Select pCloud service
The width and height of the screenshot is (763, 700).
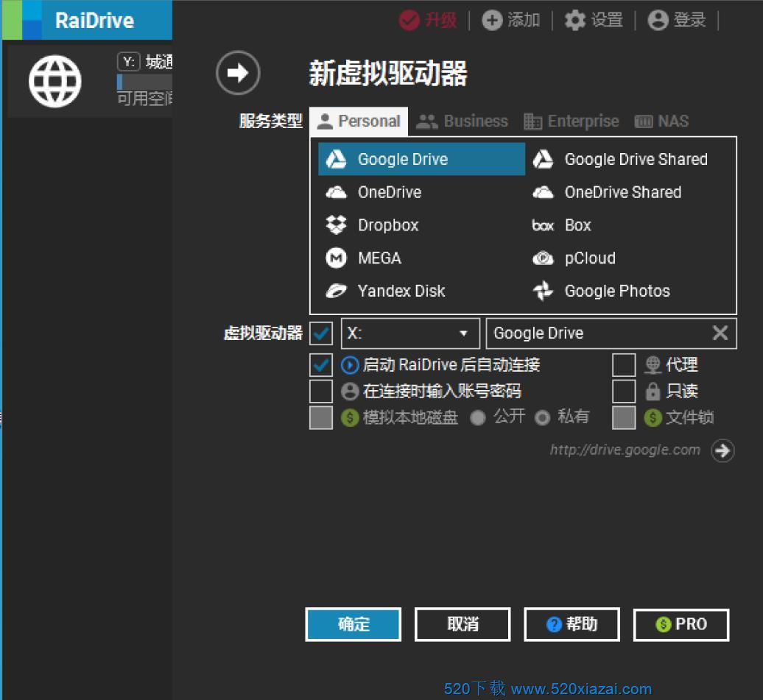tap(629, 258)
